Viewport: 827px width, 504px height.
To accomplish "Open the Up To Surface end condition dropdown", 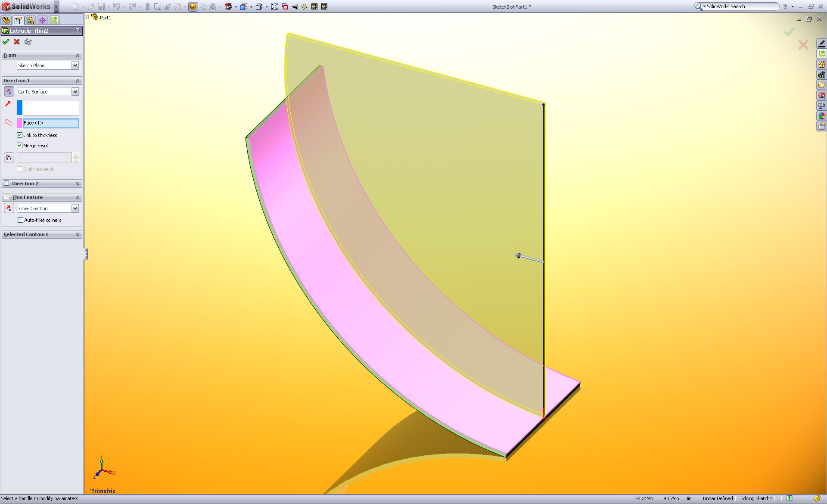I will click(x=75, y=92).
